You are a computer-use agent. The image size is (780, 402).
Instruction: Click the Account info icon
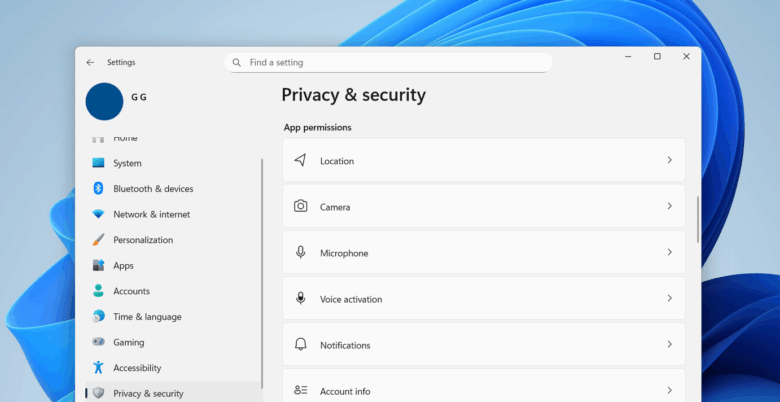(x=300, y=390)
